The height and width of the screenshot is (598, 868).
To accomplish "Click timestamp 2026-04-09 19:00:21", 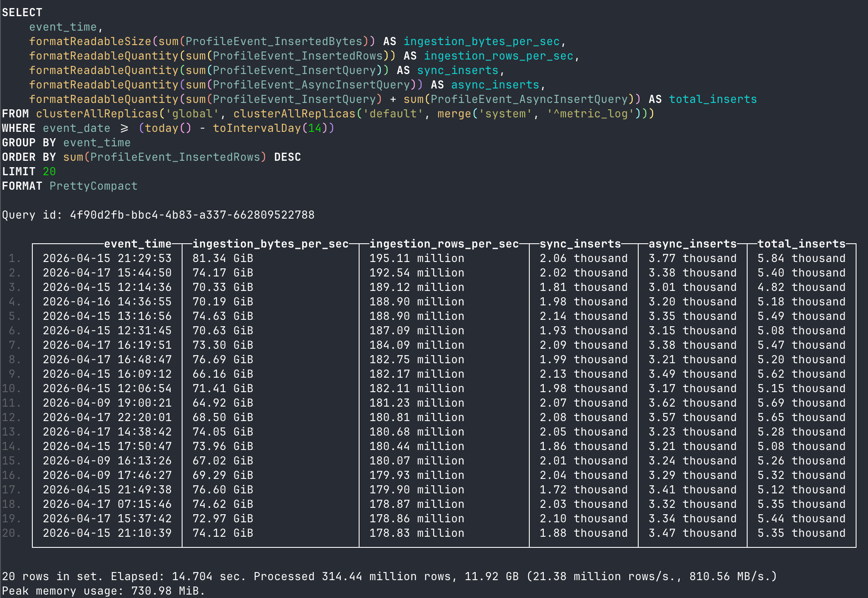I will 107,403.
